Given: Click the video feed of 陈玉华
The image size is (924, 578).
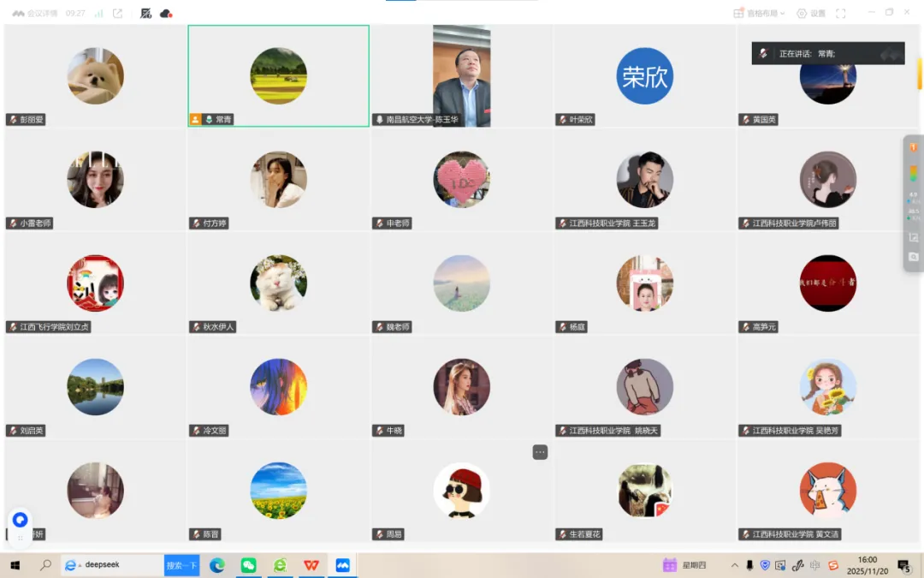Looking at the screenshot, I should pyautogui.click(x=461, y=75).
